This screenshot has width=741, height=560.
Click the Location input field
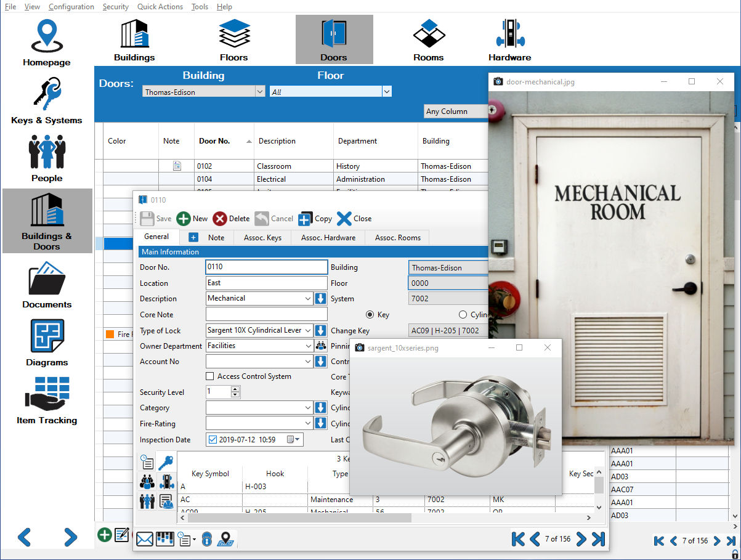tap(266, 283)
